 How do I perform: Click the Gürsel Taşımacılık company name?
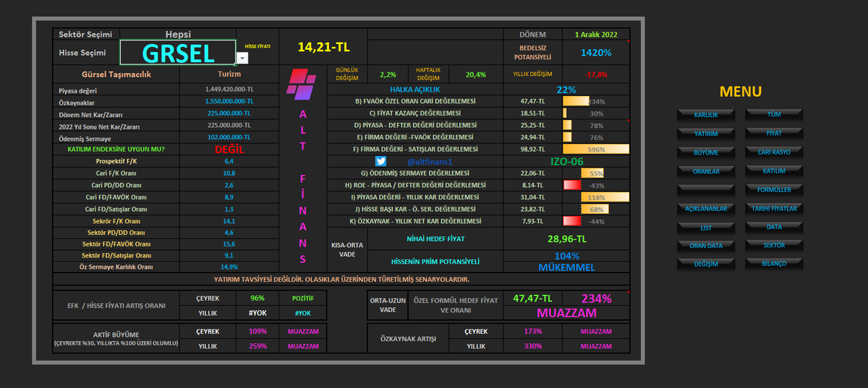[x=116, y=74]
